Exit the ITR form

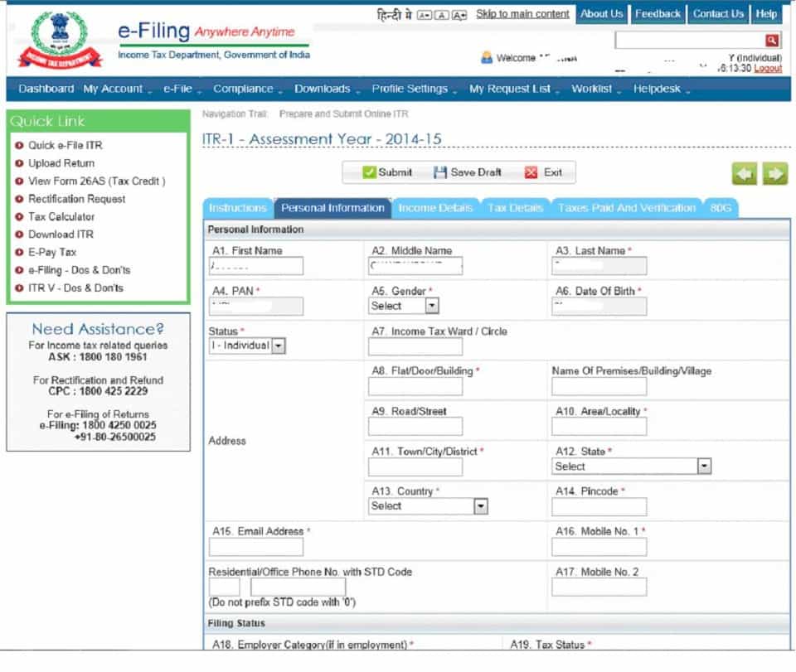[x=543, y=172]
